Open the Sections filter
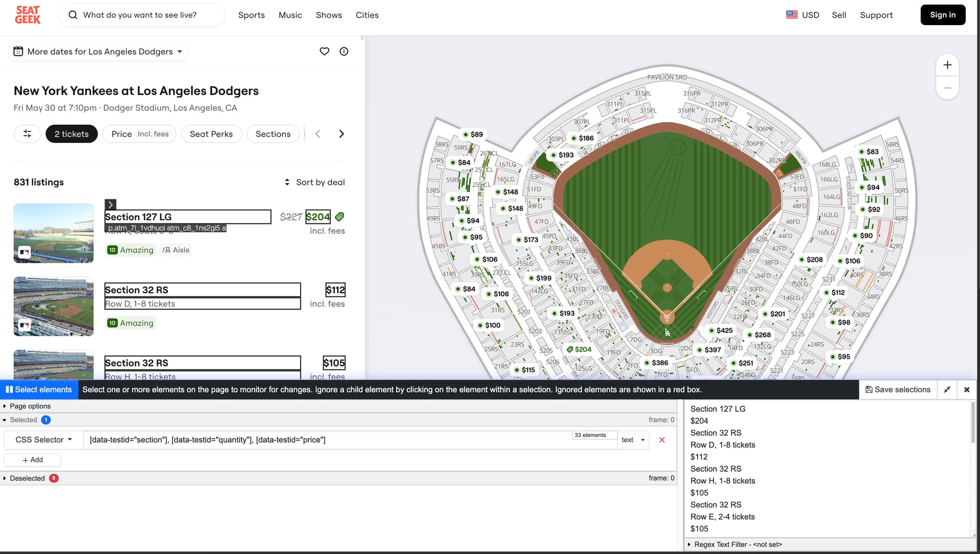 pyautogui.click(x=273, y=134)
